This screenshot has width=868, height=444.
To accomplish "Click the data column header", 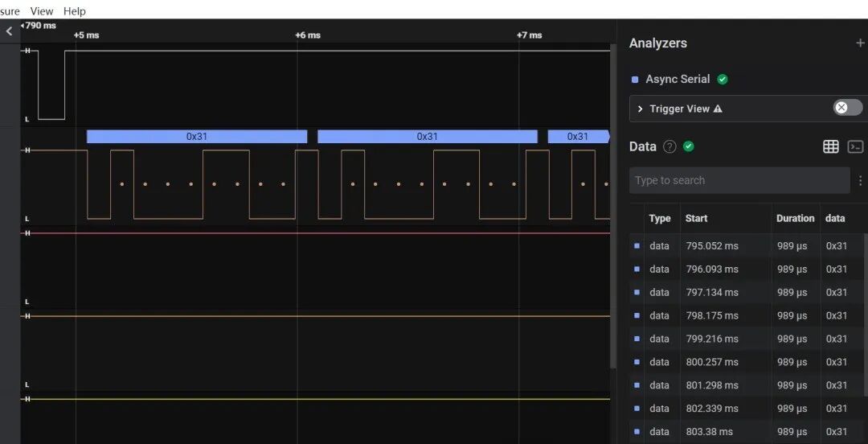I will (x=835, y=219).
